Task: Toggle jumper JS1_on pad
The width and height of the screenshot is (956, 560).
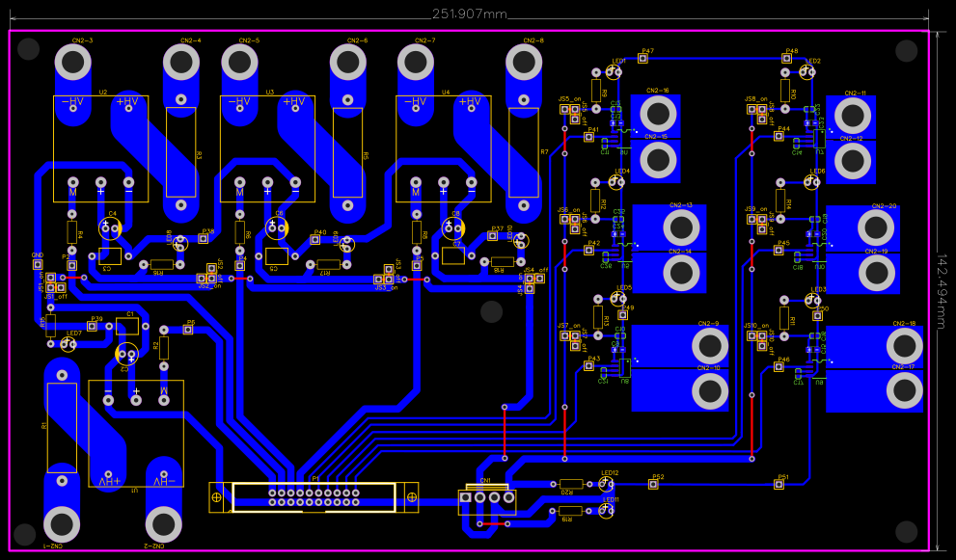Action: [x=50, y=277]
